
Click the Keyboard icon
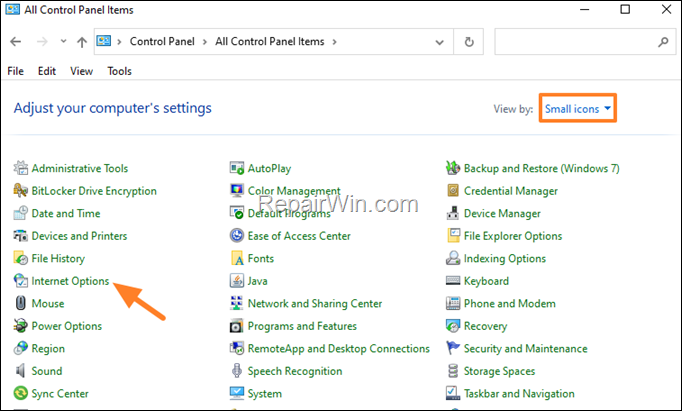453,281
